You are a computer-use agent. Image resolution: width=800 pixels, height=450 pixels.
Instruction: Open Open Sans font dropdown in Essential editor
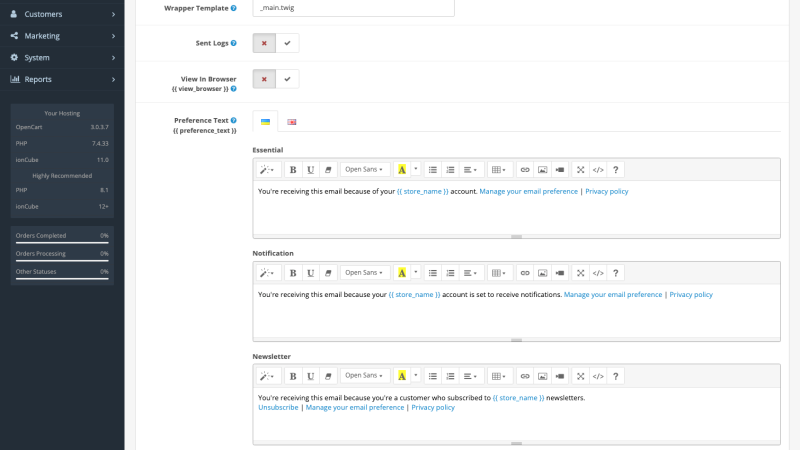tap(364, 170)
